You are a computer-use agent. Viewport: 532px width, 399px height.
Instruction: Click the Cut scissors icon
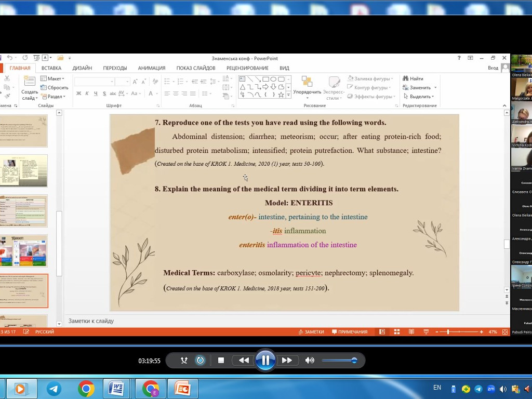tap(7, 78)
